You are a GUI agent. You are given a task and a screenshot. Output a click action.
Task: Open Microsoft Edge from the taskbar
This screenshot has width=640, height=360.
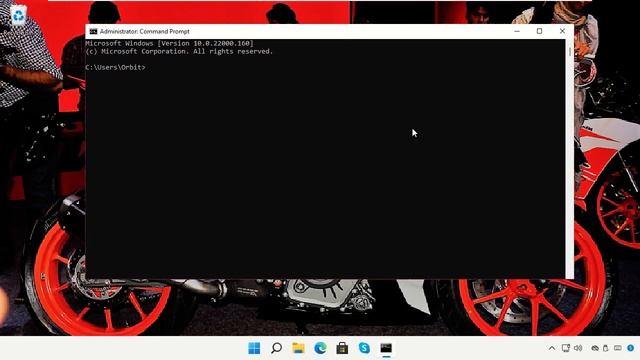pos(320,348)
